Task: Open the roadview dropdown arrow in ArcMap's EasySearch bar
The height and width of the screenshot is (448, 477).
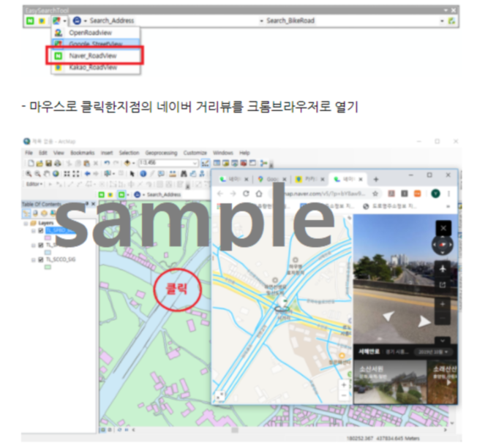Action: pos(128,194)
